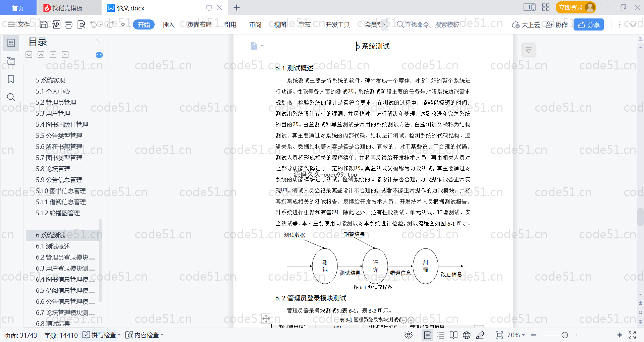Click the smart catalog blue icon

[99, 55]
